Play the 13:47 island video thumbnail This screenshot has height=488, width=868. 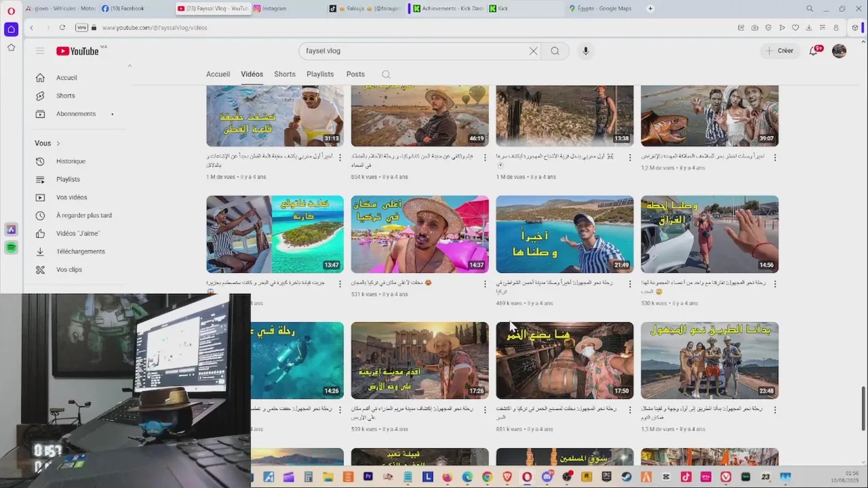click(x=275, y=235)
